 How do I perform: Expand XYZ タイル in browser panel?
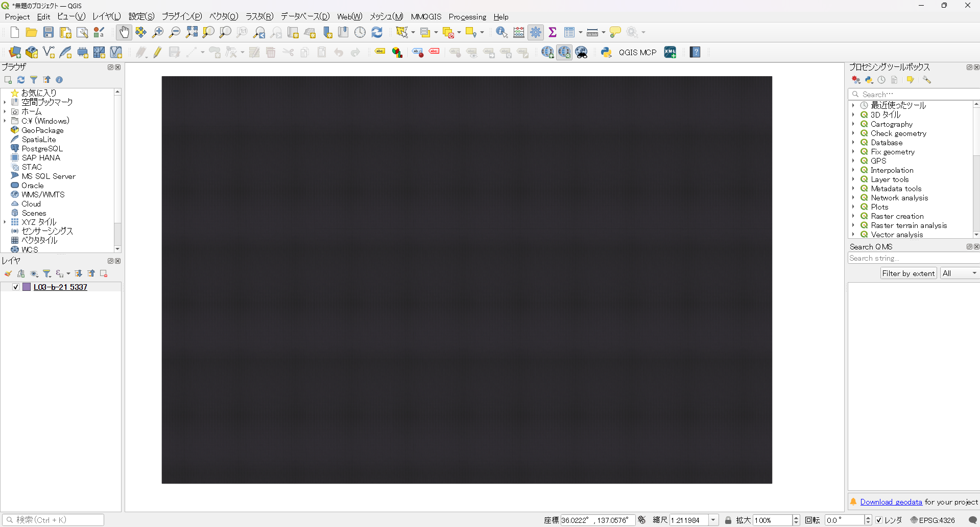coord(5,222)
